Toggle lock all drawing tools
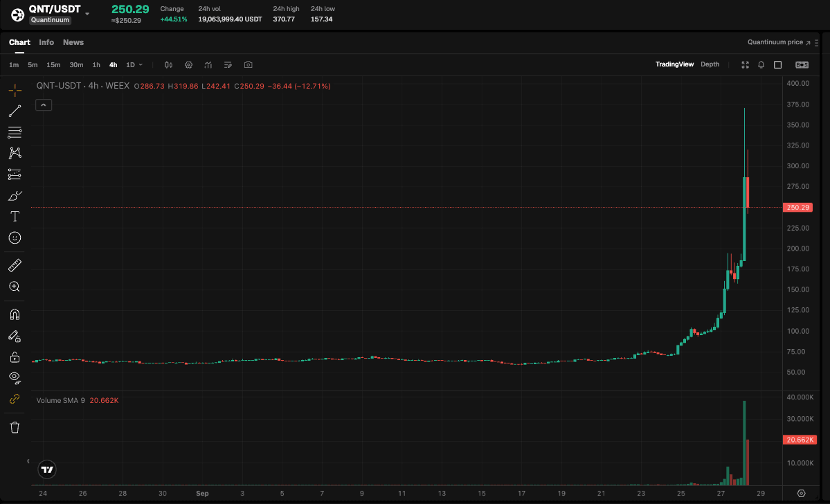Screen dimensions: 830x504 tap(15, 357)
